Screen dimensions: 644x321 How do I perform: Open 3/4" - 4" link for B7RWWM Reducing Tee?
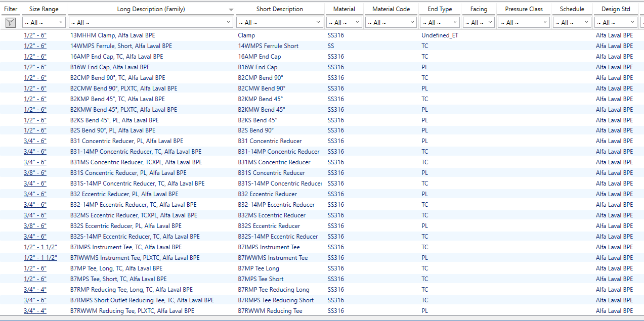coord(35,311)
